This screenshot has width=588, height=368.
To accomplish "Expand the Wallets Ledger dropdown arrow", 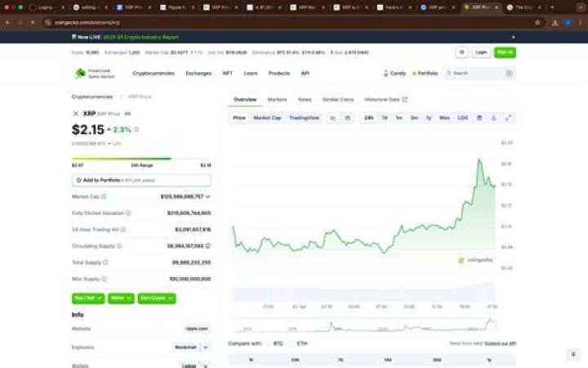I will coord(206,366).
